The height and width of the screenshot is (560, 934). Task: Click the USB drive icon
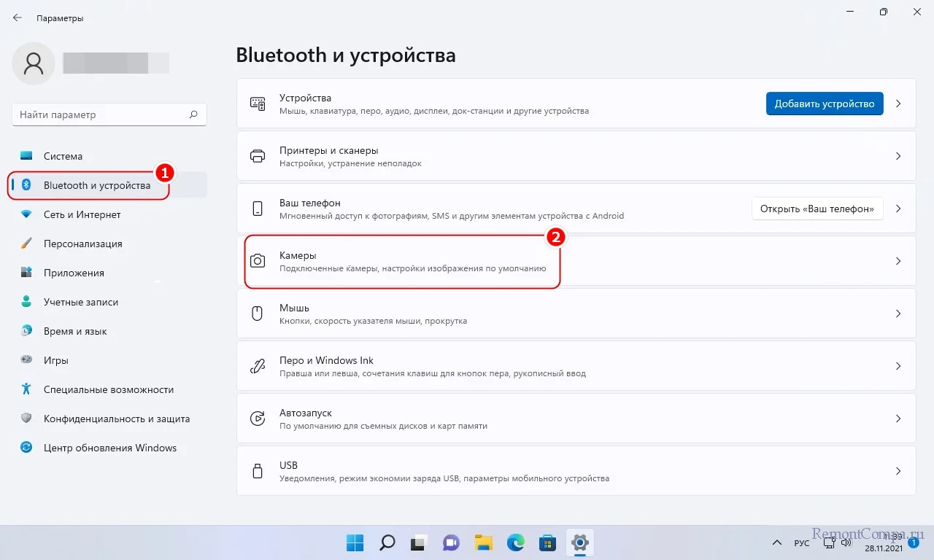pyautogui.click(x=258, y=471)
